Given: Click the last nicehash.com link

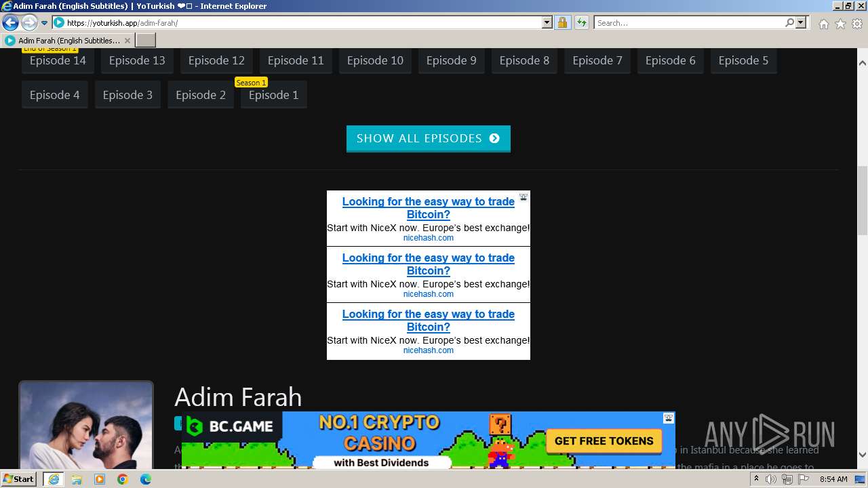Looking at the screenshot, I should tap(428, 350).
